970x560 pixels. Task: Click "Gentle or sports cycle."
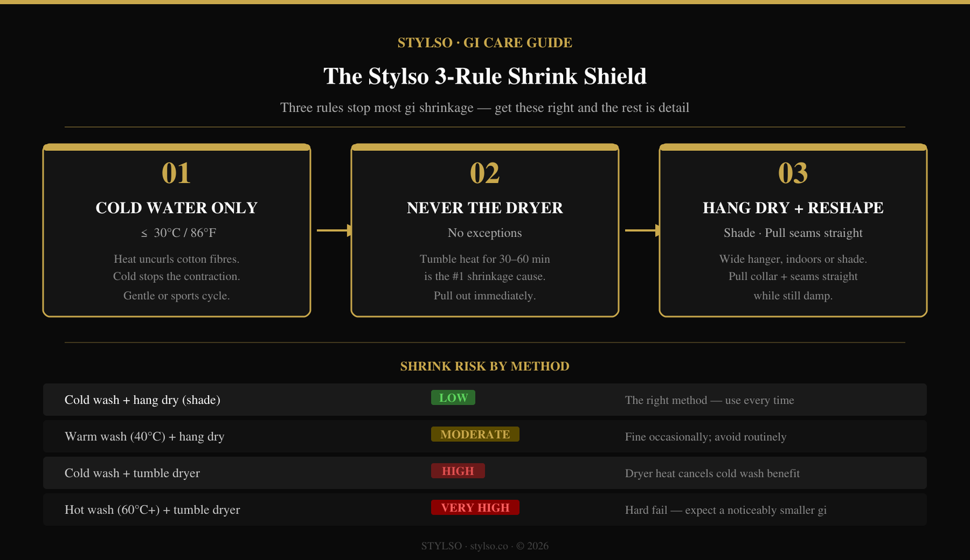(176, 296)
